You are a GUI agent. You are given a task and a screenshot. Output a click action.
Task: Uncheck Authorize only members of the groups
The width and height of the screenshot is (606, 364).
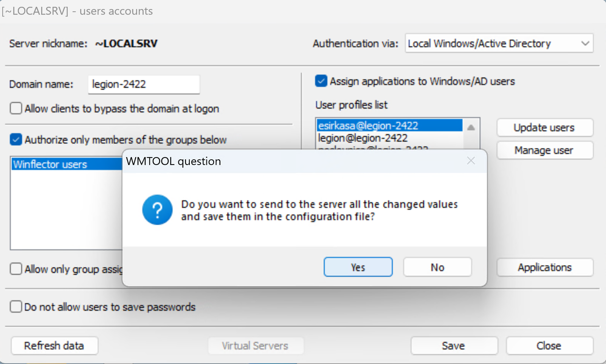coord(16,140)
